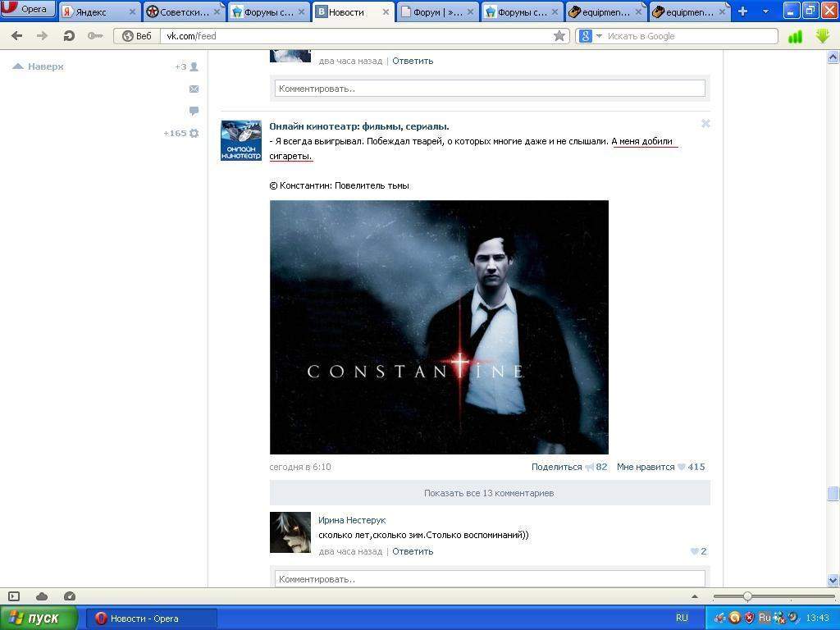Click Показать все 13 комментариев
Viewport: 840px width, 630px height.
489,493
